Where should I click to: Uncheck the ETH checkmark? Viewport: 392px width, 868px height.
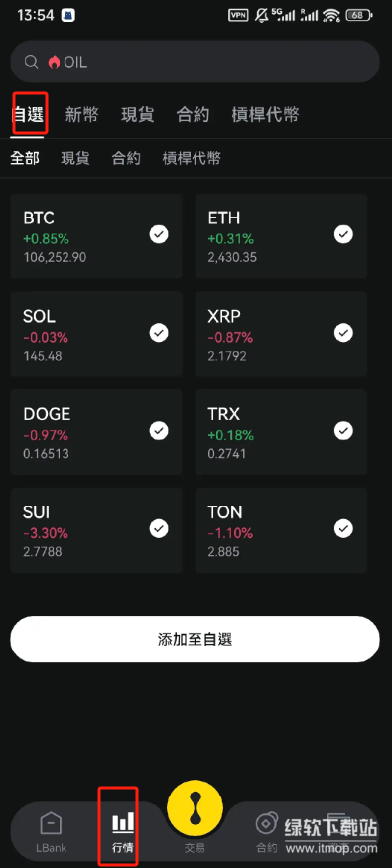click(x=344, y=235)
